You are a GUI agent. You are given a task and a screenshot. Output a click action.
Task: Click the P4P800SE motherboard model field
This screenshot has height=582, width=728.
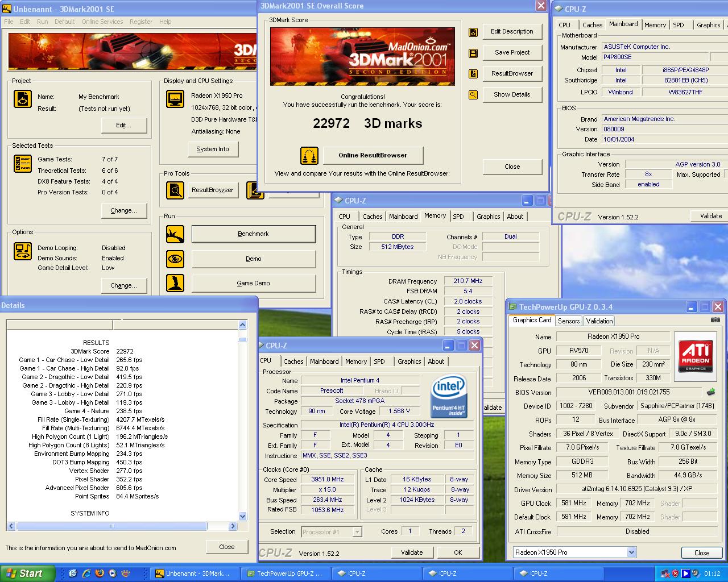coord(655,57)
